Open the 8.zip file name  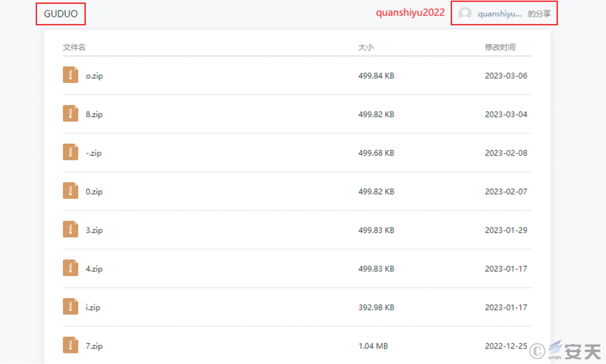[94, 114]
